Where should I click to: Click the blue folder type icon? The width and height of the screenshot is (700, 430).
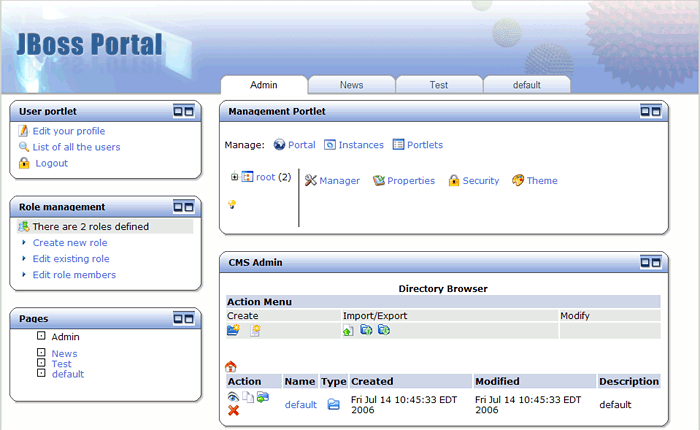pyautogui.click(x=334, y=404)
